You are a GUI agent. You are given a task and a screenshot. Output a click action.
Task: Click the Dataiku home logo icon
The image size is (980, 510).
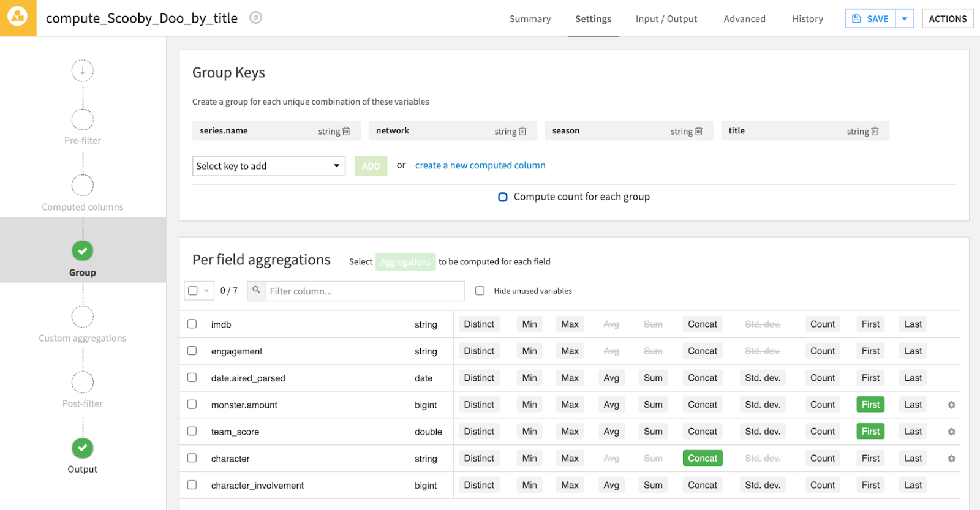tap(18, 18)
